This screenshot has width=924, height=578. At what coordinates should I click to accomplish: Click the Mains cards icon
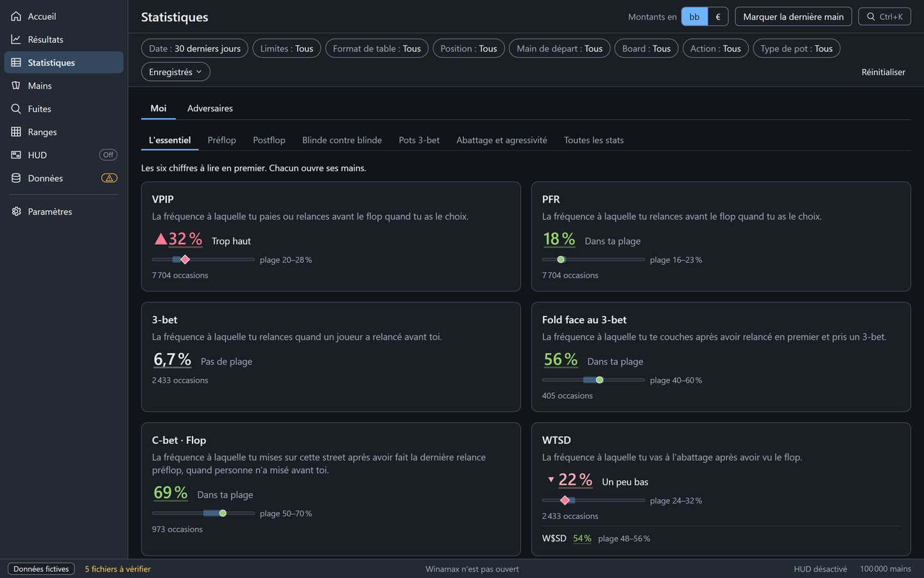coord(16,85)
